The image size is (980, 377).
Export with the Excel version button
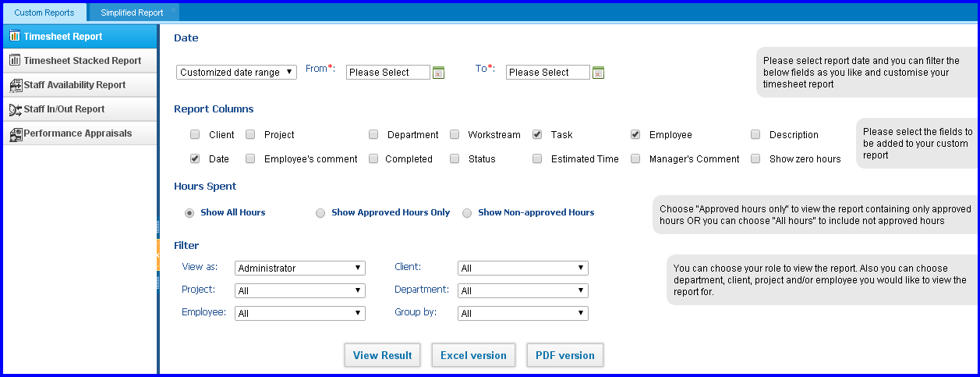(474, 355)
